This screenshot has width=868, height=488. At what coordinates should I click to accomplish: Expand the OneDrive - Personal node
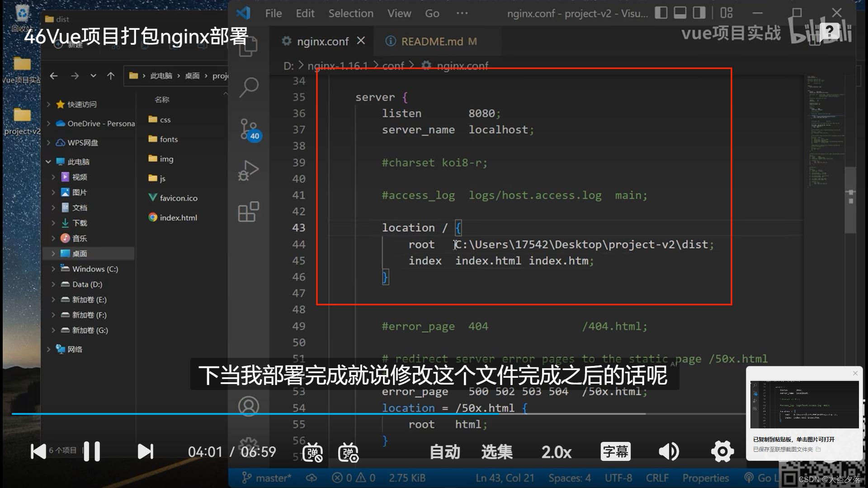click(x=48, y=123)
